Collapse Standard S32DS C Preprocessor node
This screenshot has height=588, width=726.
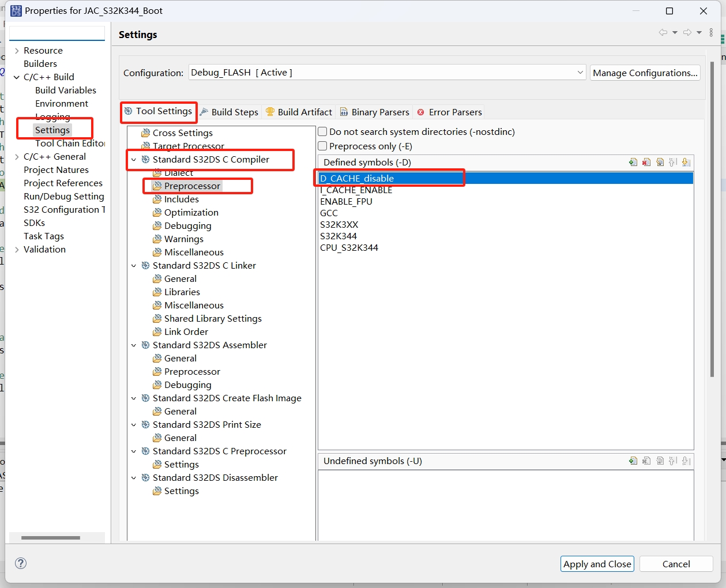(134, 451)
